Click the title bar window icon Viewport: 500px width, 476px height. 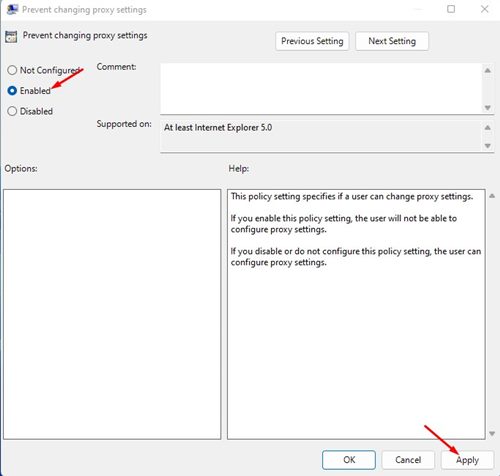coord(12,9)
